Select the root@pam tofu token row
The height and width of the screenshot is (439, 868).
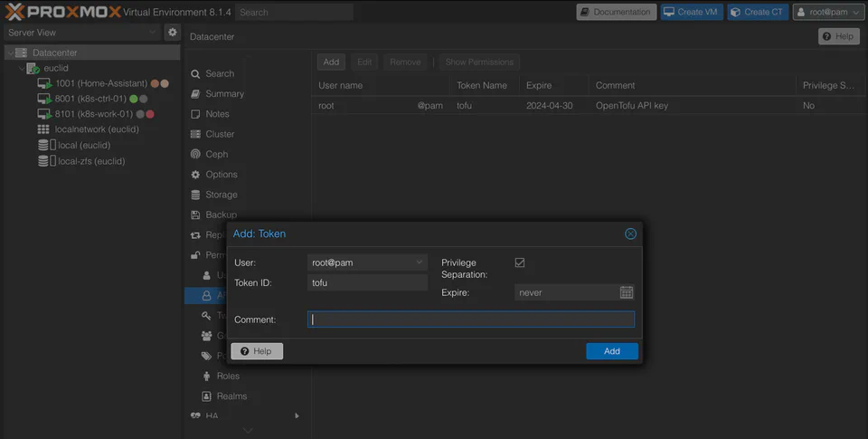(x=590, y=105)
